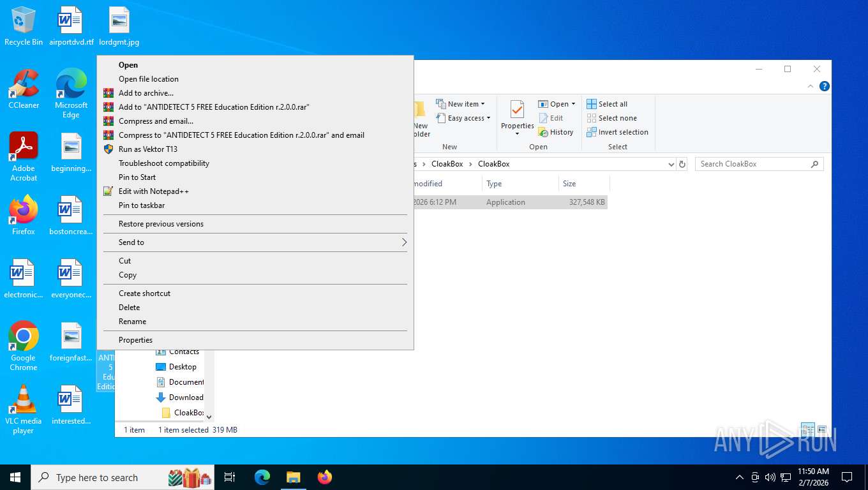The image size is (868, 490).
Task: Select the beginning... image file
Action: (71, 152)
